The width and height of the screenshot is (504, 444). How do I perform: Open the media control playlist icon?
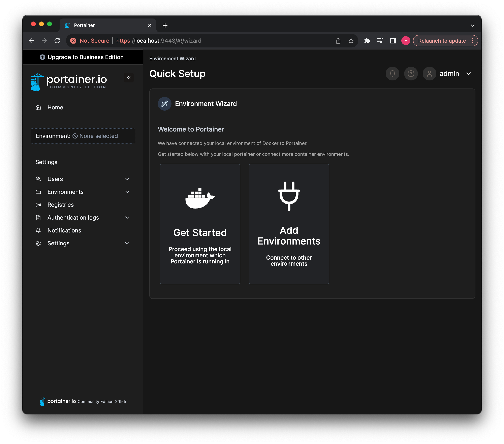coord(380,41)
